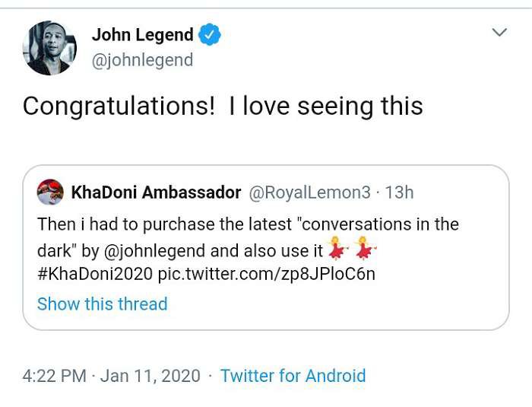Click the 13h timestamp on quoted tweet
This screenshot has height=407, width=532.
pyautogui.click(x=399, y=192)
